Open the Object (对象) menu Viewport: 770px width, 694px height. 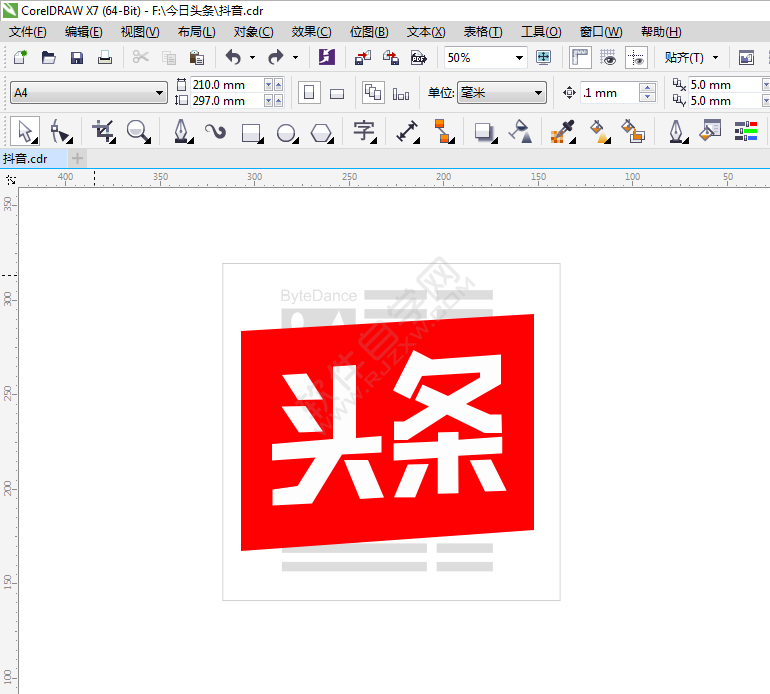253,32
